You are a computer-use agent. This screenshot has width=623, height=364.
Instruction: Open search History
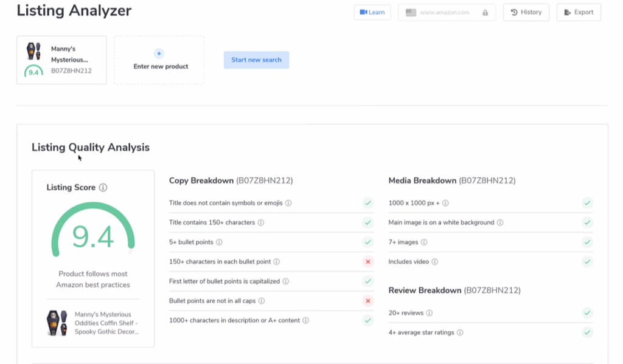click(x=526, y=12)
